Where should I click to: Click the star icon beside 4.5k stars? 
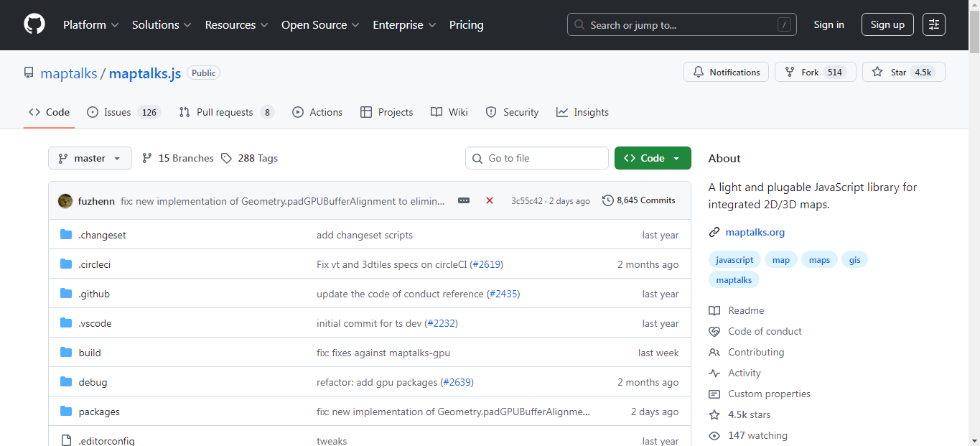point(714,414)
